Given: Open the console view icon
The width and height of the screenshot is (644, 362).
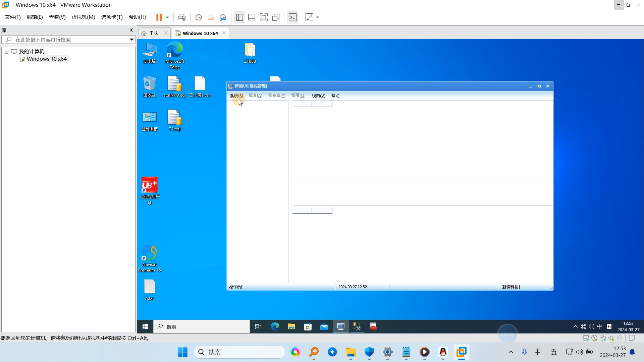Looking at the screenshot, I should point(292,17).
